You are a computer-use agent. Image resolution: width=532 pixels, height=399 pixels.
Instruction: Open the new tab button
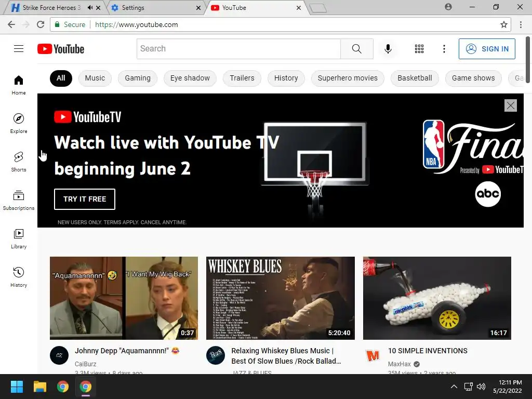tap(318, 8)
